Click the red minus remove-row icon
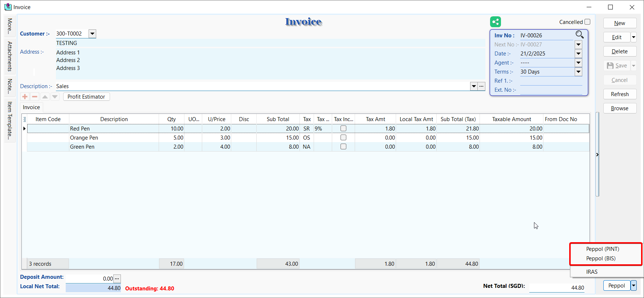Image resolution: width=644 pixels, height=298 pixels. point(35,96)
